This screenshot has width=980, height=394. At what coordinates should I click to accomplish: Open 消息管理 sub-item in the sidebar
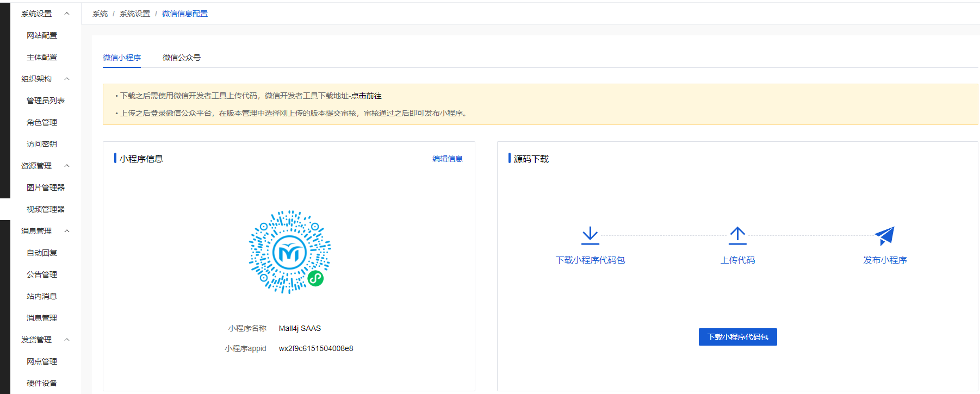[42, 318]
